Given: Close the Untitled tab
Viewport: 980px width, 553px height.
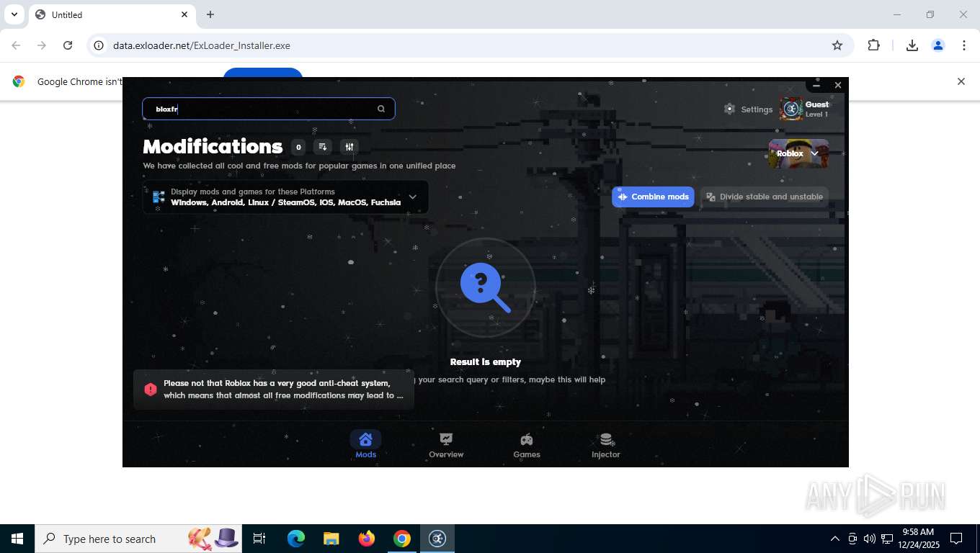Looking at the screenshot, I should [x=184, y=14].
